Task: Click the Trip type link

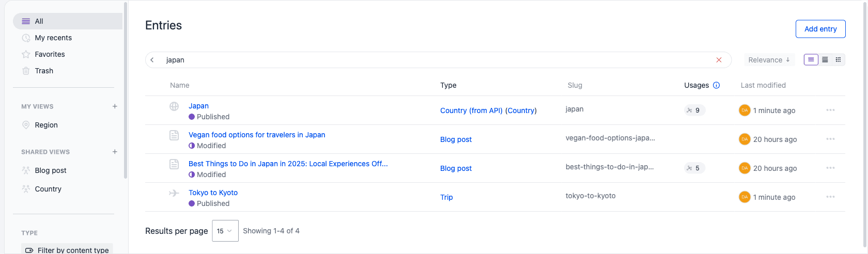Action: pos(446,197)
